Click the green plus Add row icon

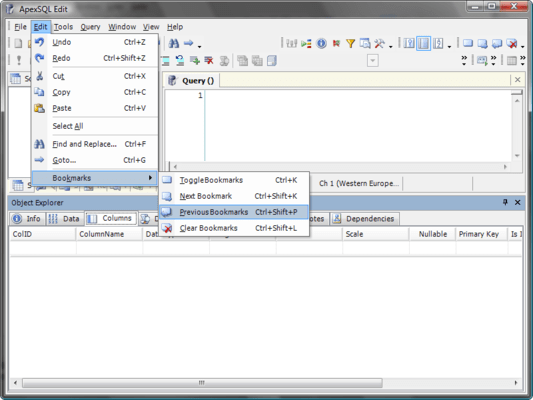pos(195,60)
